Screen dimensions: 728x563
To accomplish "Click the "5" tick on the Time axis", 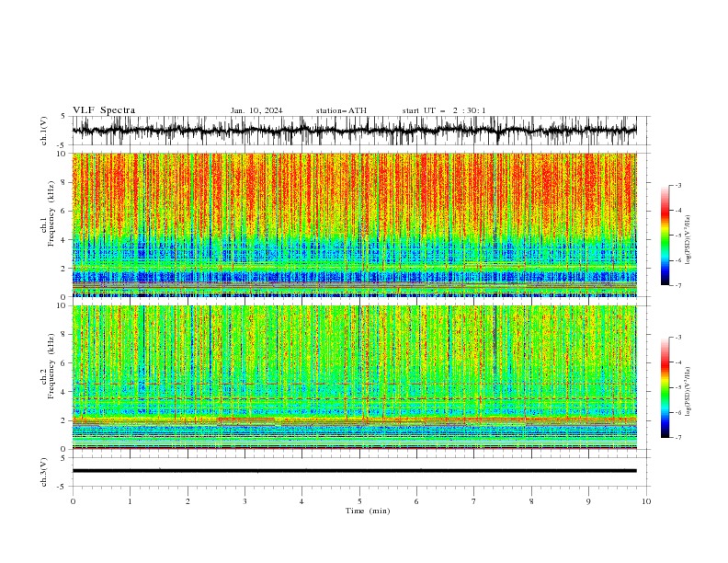I will pos(359,501).
